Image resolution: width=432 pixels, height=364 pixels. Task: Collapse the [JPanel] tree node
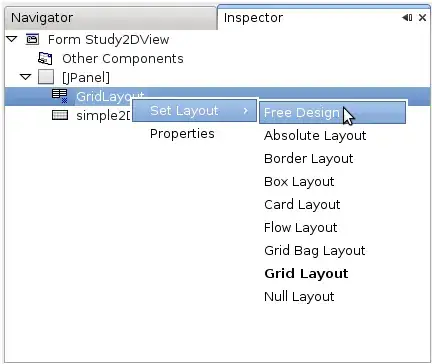click(x=25, y=77)
